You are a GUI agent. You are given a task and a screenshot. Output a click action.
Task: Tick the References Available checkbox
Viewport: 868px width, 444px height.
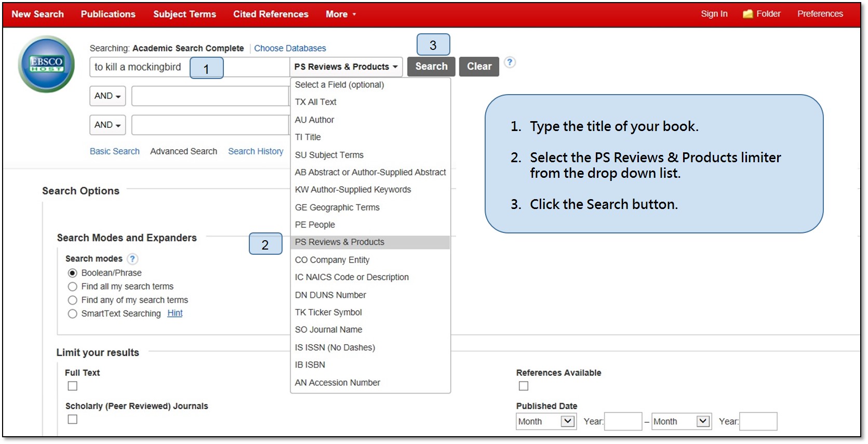click(x=524, y=386)
